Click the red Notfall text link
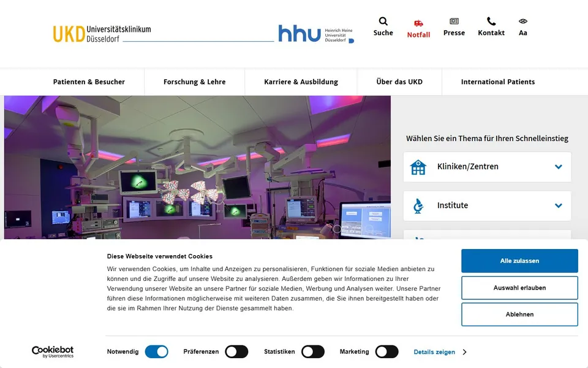This screenshot has width=588, height=368. click(418, 34)
